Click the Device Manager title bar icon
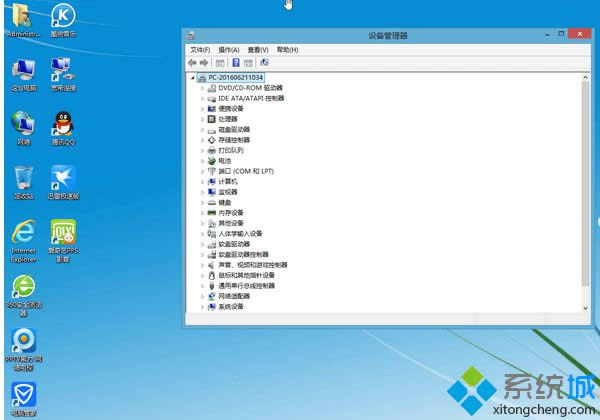The height and width of the screenshot is (420, 600). [x=191, y=36]
